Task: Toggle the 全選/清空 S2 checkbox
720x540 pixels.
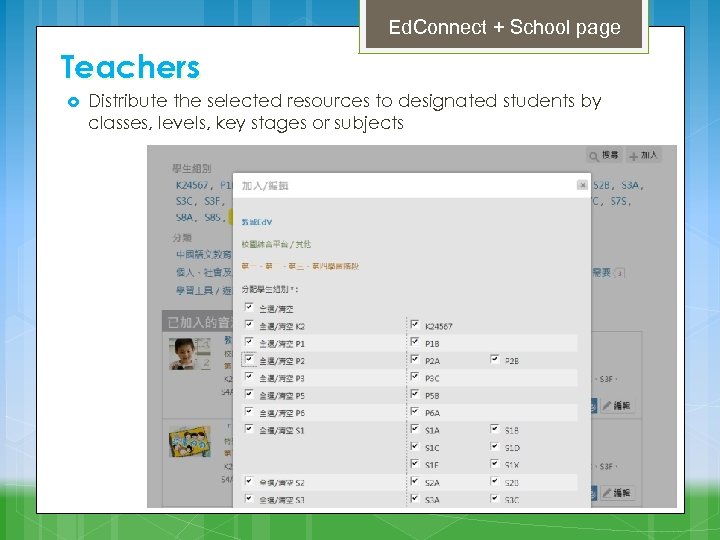Action: (x=249, y=481)
